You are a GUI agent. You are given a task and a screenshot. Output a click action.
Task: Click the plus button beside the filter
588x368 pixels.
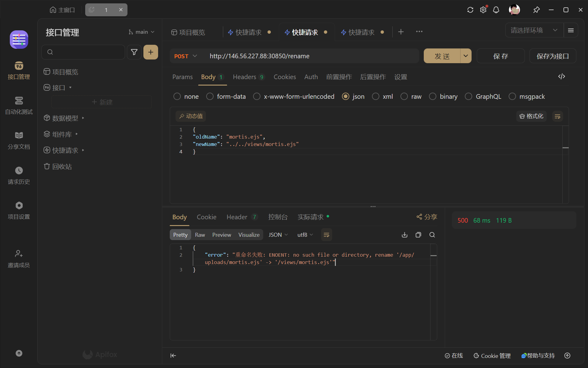[x=151, y=52]
